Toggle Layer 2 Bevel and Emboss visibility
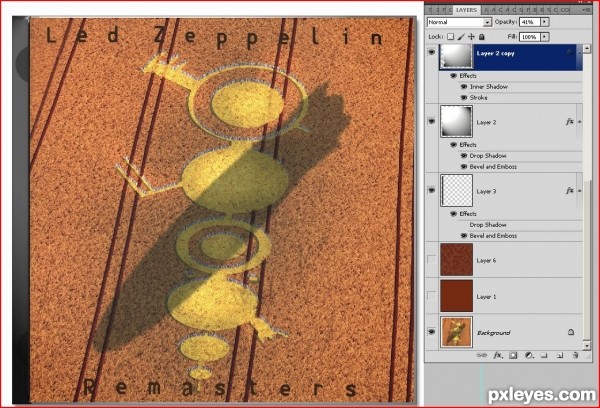The width and height of the screenshot is (600, 408). [x=464, y=167]
